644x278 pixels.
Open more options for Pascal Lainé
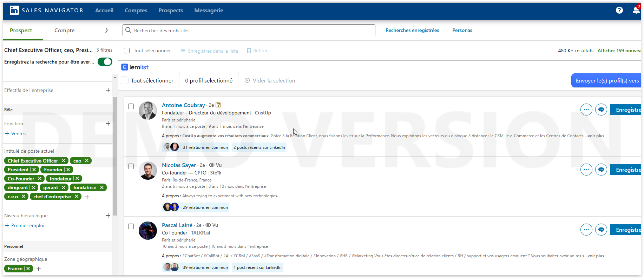(x=586, y=230)
